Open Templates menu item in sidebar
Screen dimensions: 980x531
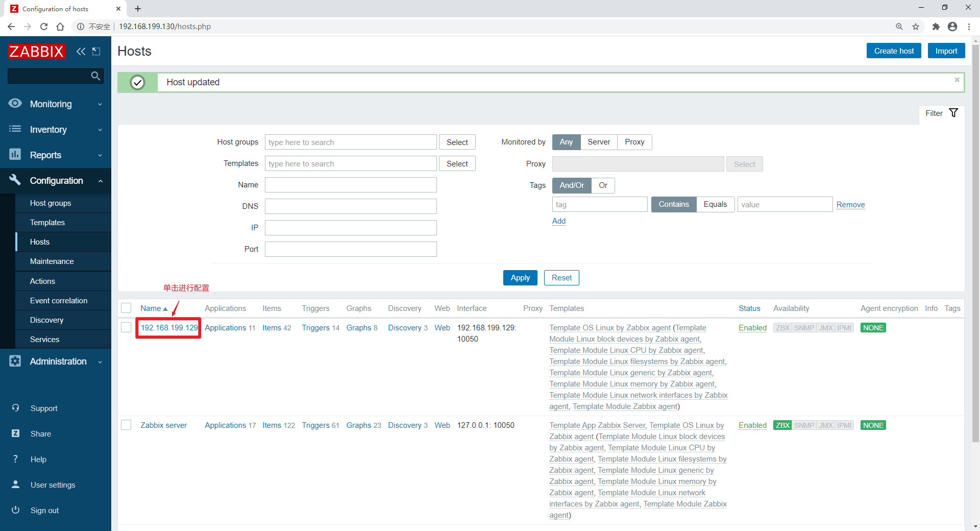pos(63,222)
